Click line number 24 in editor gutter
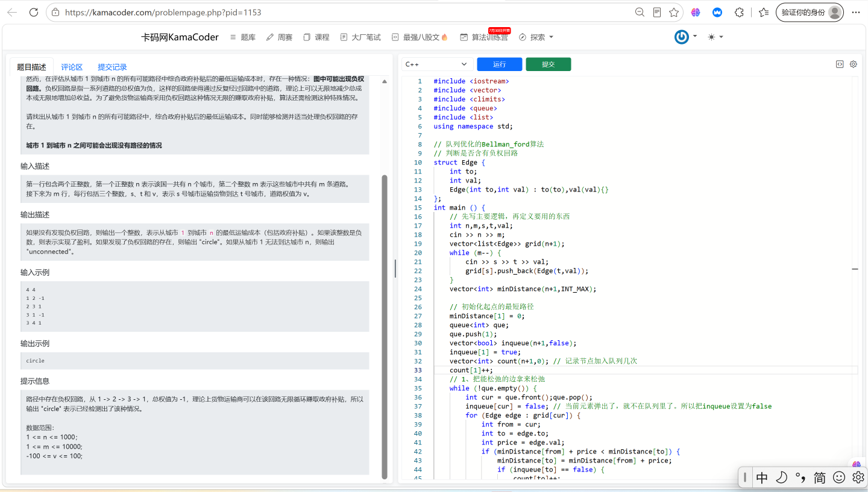 point(418,289)
